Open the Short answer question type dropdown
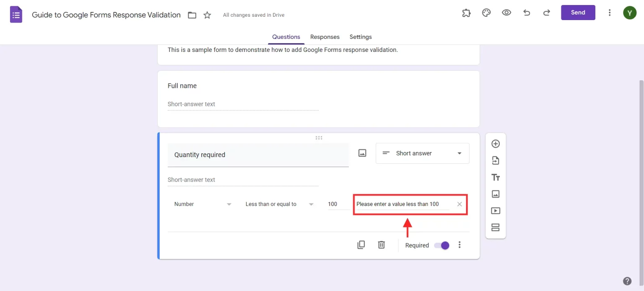 422,153
